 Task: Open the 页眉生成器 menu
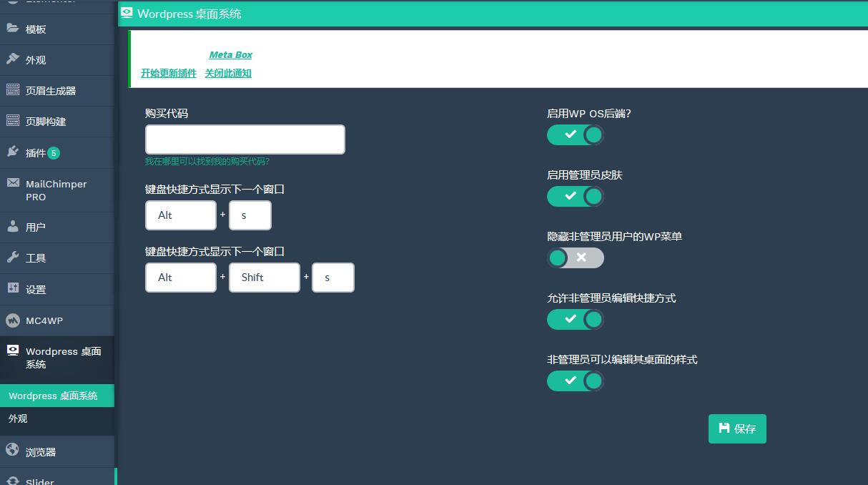[57, 91]
